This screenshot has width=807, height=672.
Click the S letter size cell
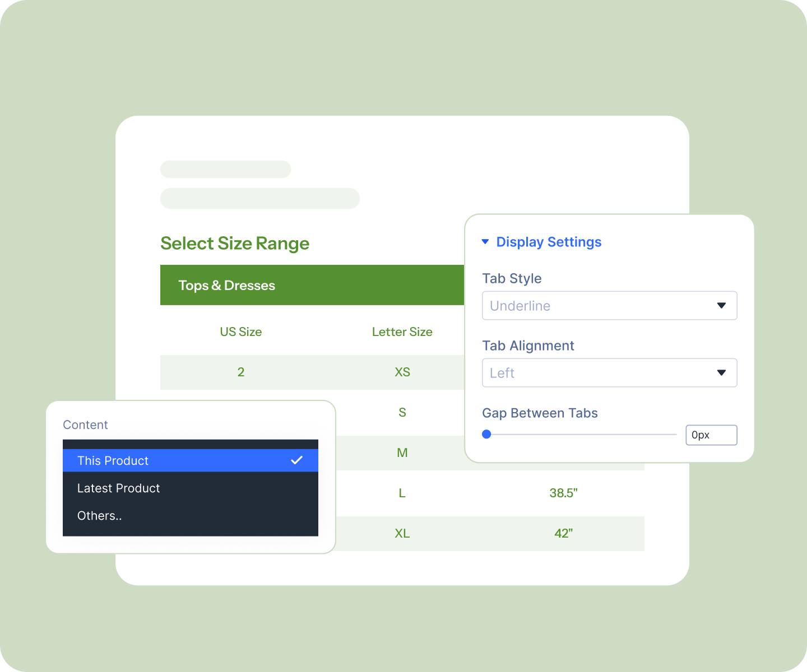point(402,413)
